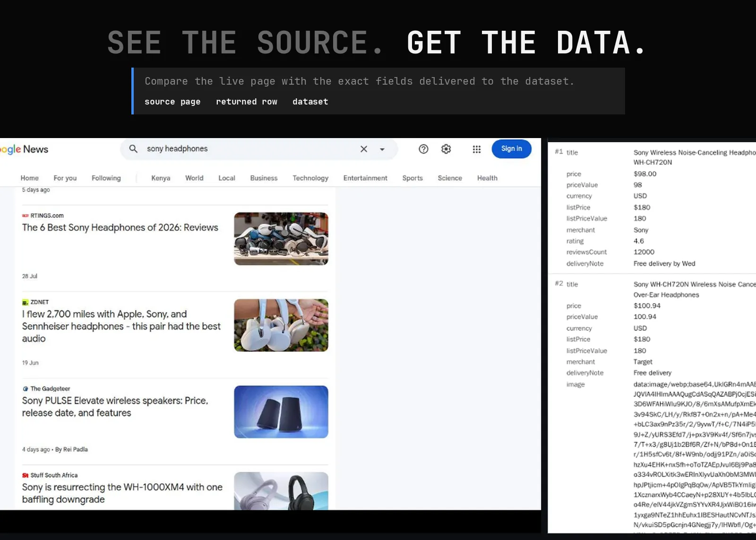Select the Kenya news tab
Image resolution: width=756 pixels, height=540 pixels.
161,178
